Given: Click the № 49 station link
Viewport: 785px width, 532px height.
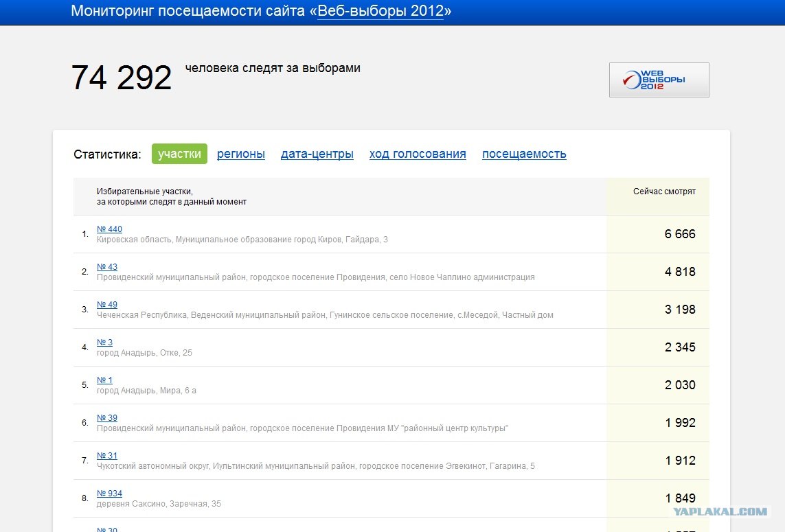Looking at the screenshot, I should 107,305.
